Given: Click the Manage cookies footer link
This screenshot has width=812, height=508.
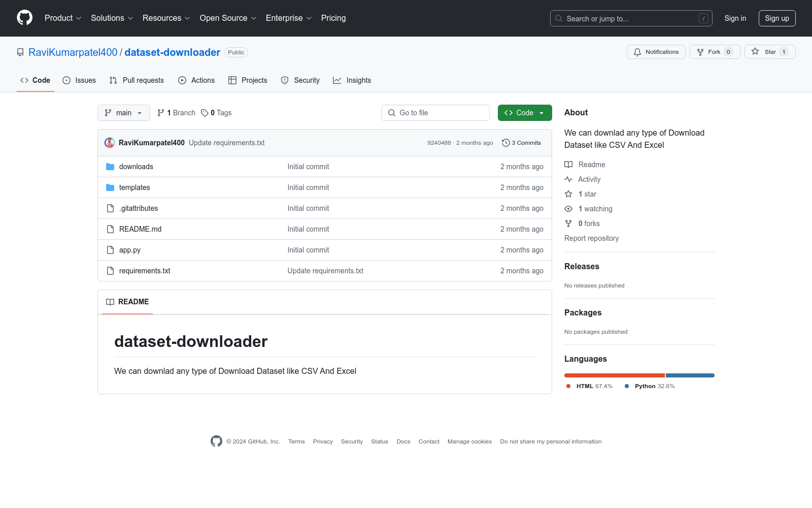Looking at the screenshot, I should [469, 441].
